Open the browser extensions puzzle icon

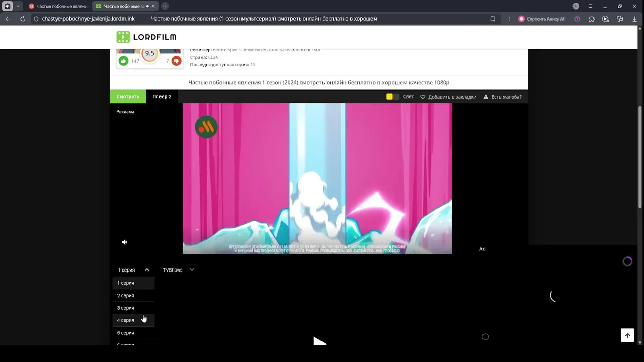[592, 19]
